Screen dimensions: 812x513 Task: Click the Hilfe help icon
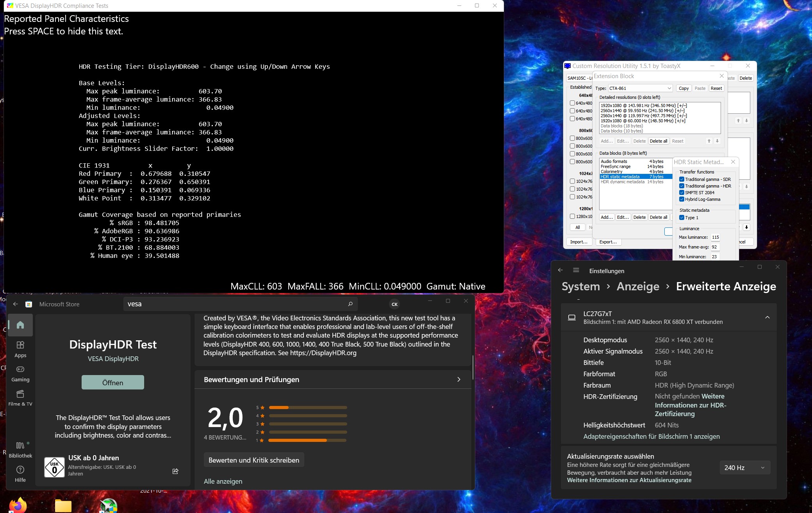pyautogui.click(x=20, y=473)
